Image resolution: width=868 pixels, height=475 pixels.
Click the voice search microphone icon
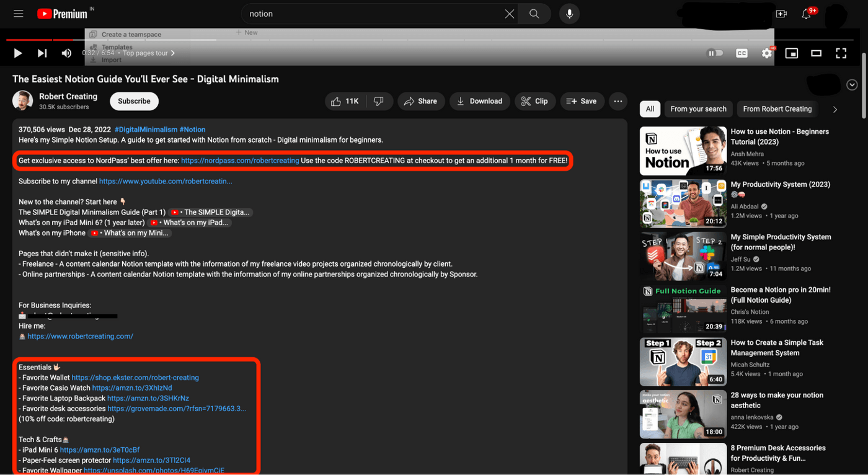tap(569, 14)
